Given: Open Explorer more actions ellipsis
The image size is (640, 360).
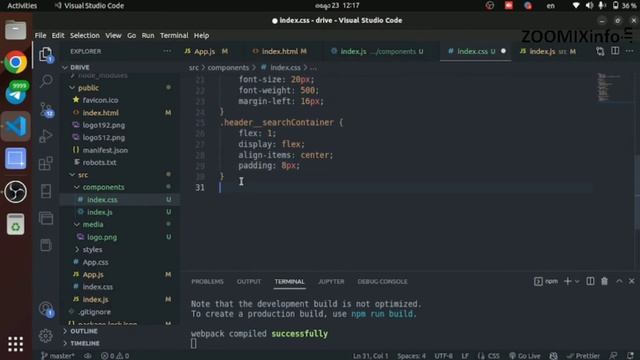Looking at the screenshot, I should pos(167,51).
